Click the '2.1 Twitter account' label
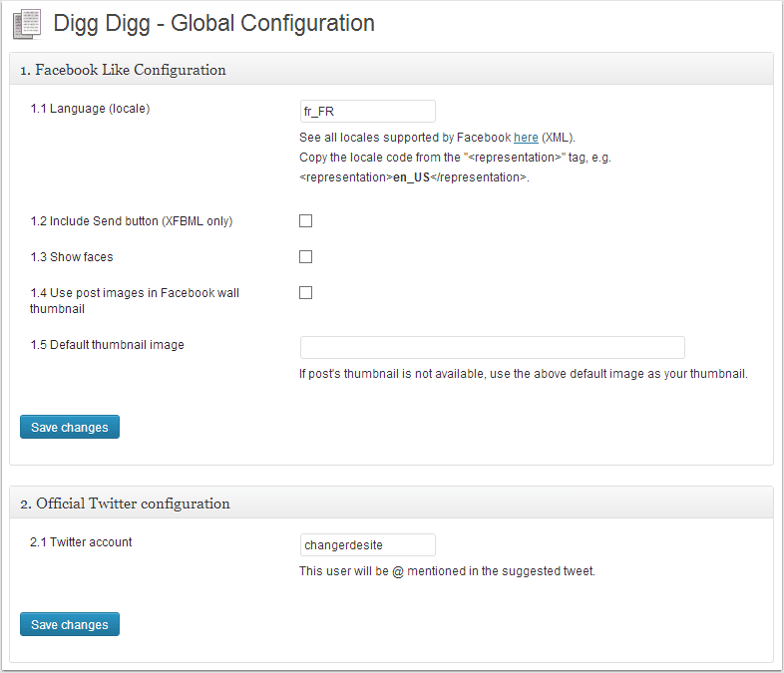This screenshot has height=673, width=784. 81,542
